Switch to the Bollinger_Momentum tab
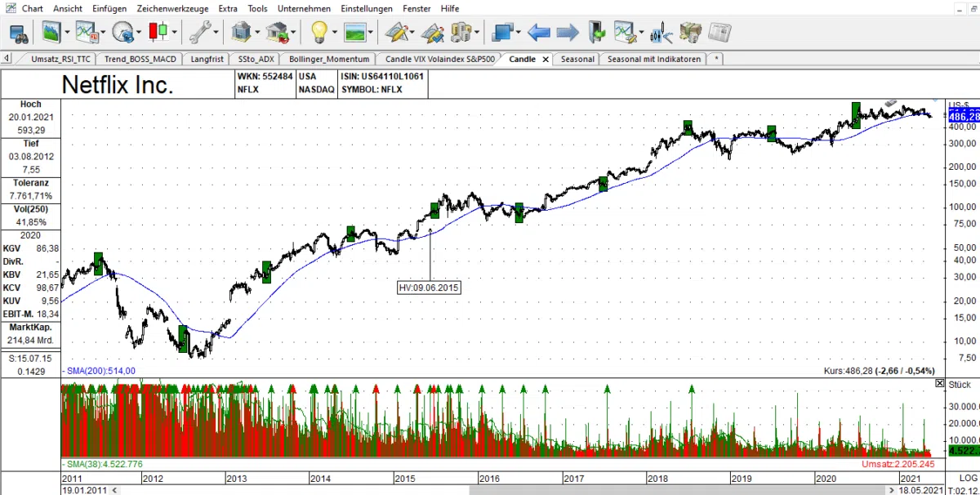This screenshot has height=495, width=980. (x=330, y=59)
